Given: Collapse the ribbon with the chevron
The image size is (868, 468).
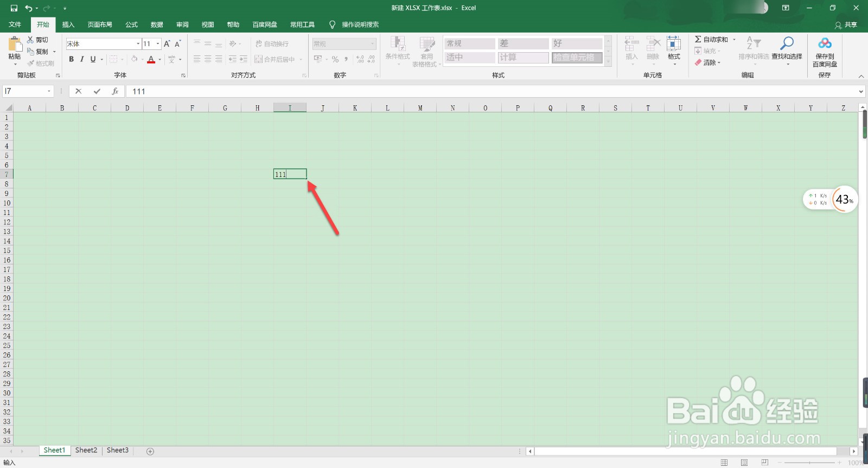Looking at the screenshot, I should [x=861, y=76].
